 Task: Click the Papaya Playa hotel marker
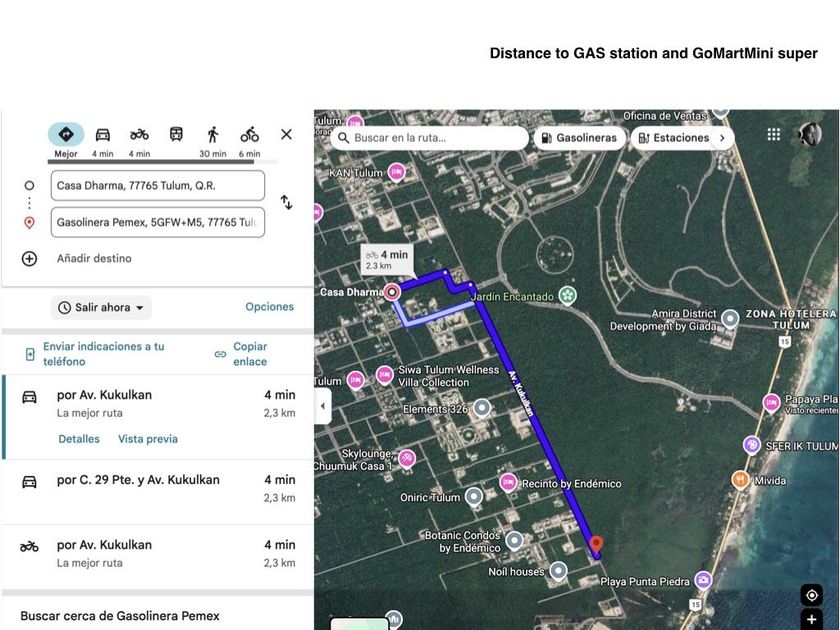point(771,402)
